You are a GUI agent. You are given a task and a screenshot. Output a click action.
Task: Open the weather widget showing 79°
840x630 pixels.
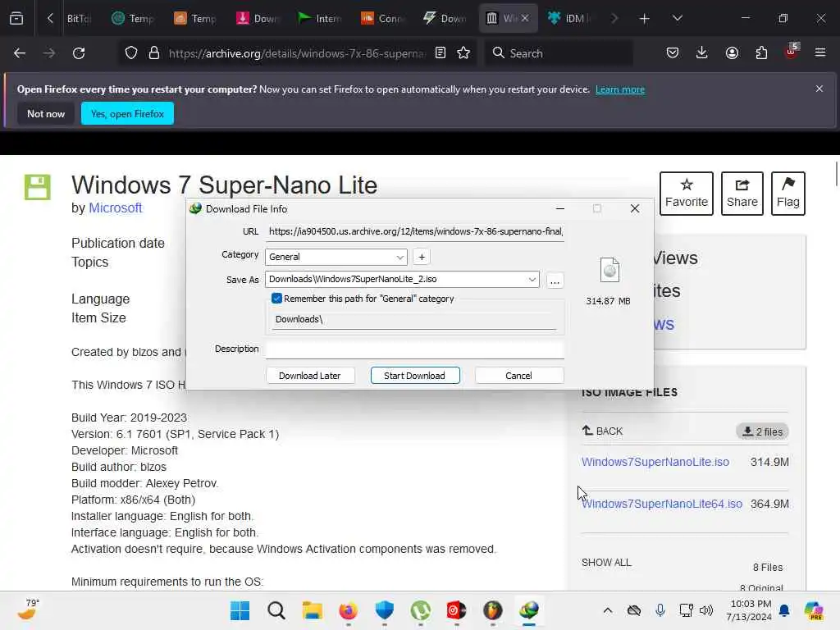pos(28,609)
